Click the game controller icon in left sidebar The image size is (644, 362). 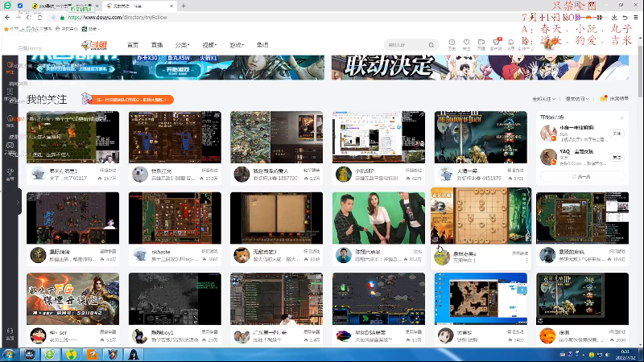click(x=10, y=146)
